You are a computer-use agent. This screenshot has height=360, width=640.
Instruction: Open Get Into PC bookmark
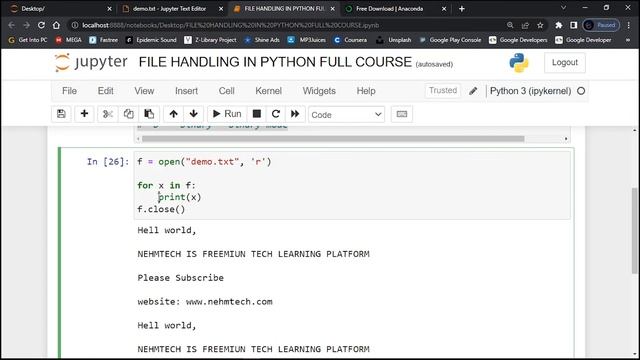tap(28, 40)
